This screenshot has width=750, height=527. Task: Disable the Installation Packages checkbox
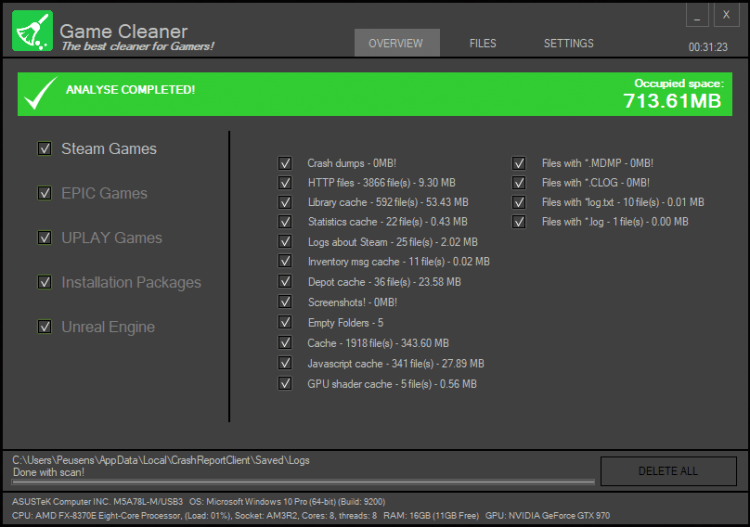44,282
